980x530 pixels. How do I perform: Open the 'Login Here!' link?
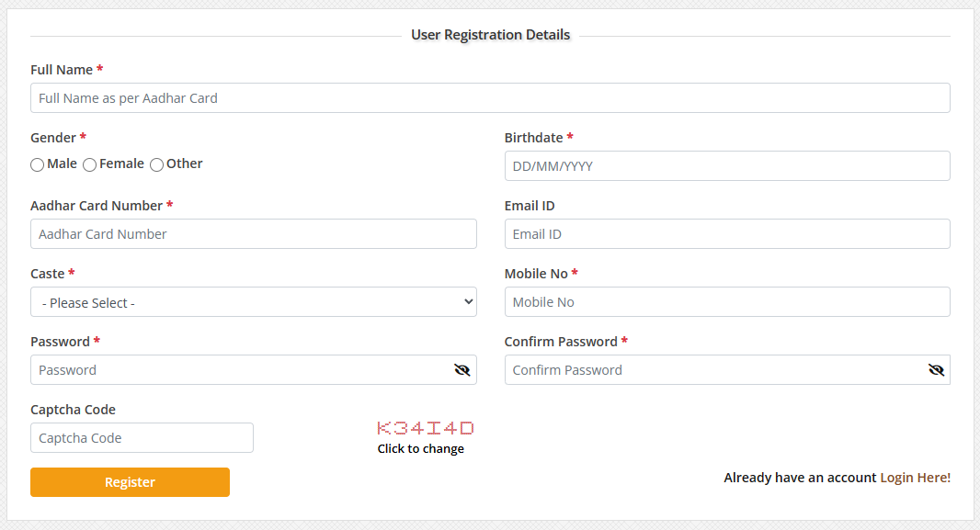(915, 477)
